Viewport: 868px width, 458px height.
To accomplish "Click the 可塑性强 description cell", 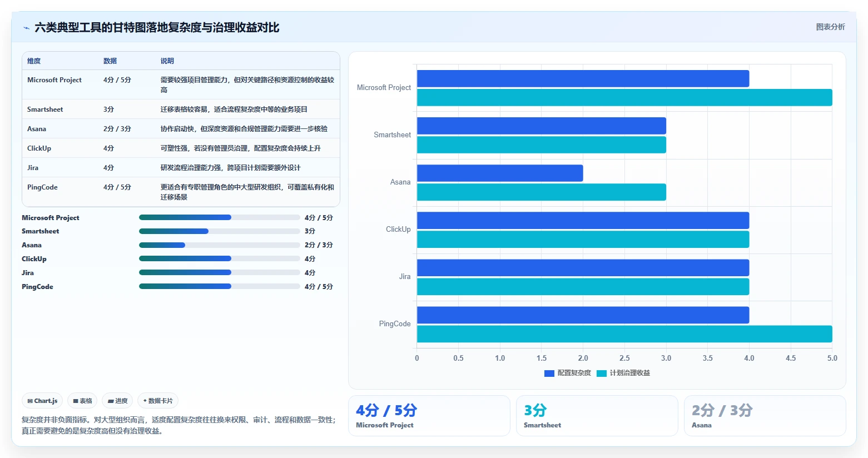I will pos(241,148).
